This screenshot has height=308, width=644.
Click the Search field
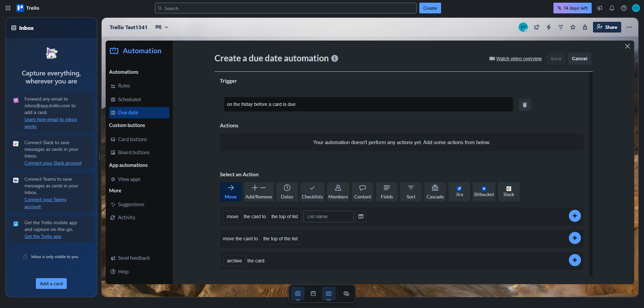[x=286, y=8]
